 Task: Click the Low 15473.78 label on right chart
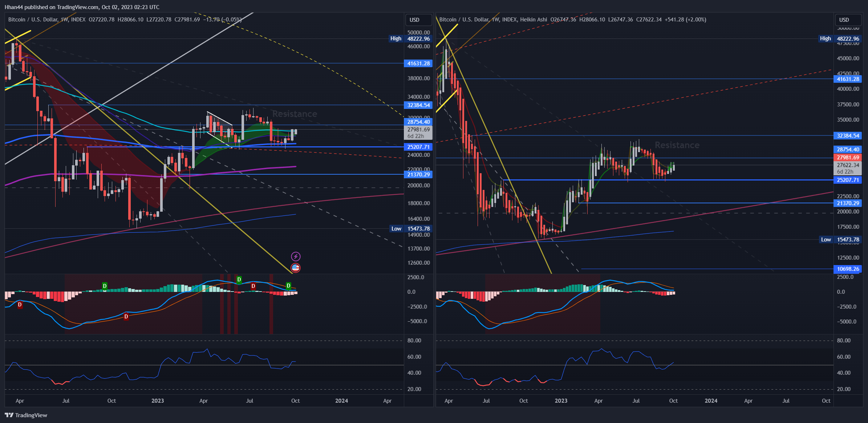(840, 239)
